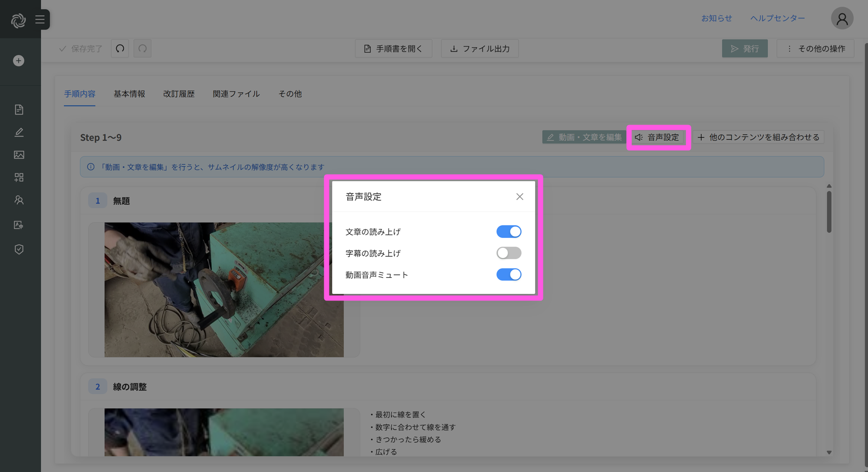Turn off 動画音声ミュート toggle
Image resolution: width=868 pixels, height=472 pixels.
[509, 275]
